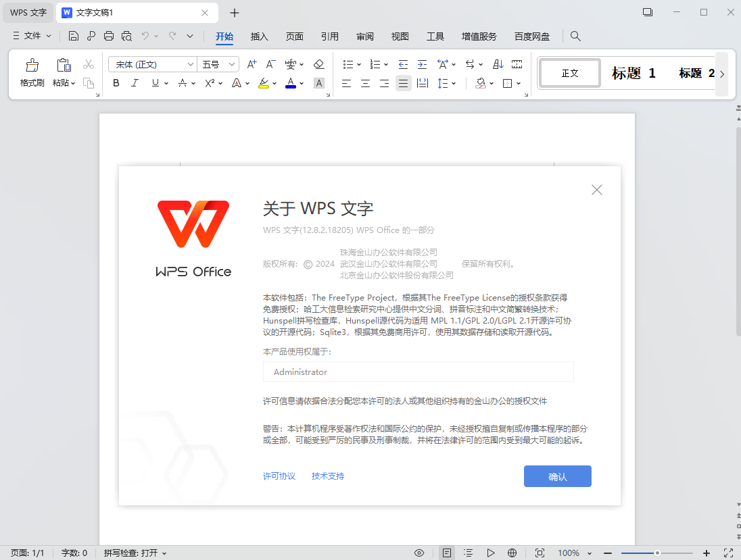Open the font name dropdown 宋体 (正文)

[189, 64]
